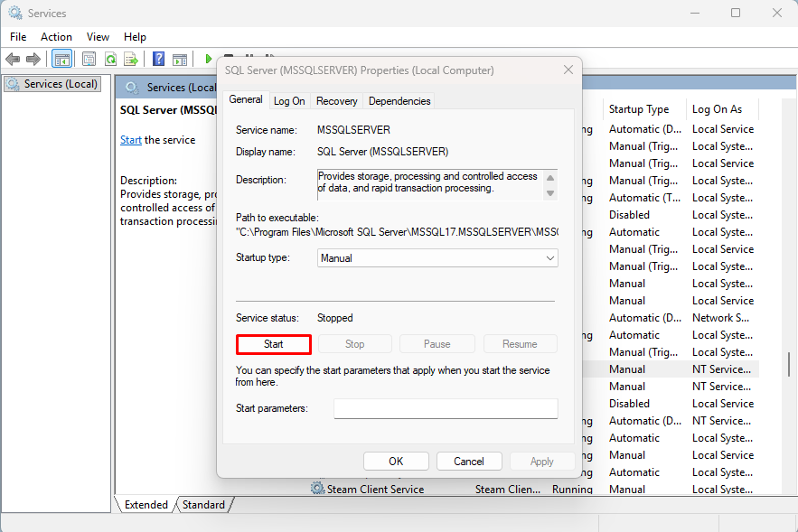Refresh the services list via toolbar icon
Viewport: 798px width, 532px height.
point(110,59)
